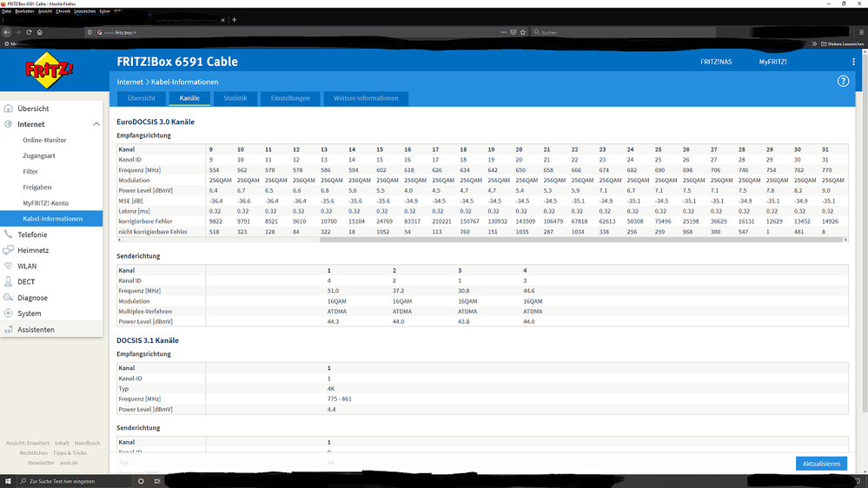Close the open browser tab

click(222, 20)
